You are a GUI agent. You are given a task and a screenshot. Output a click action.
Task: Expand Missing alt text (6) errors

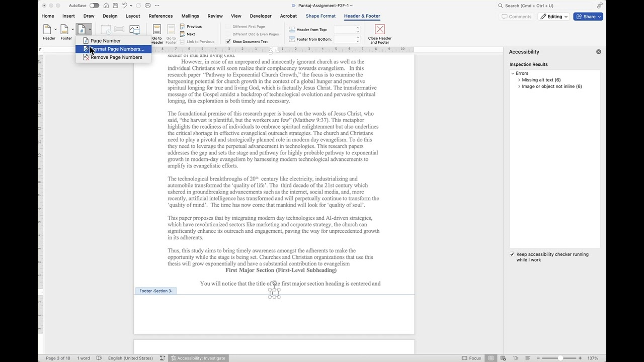point(519,80)
